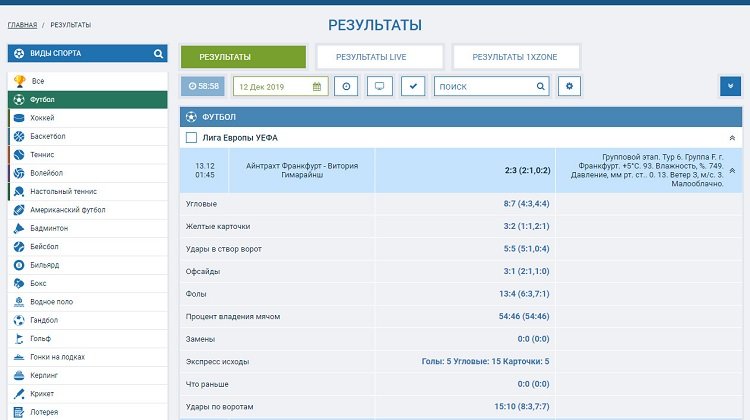Select Все in sports list
The height and width of the screenshot is (420, 750).
[88, 81]
